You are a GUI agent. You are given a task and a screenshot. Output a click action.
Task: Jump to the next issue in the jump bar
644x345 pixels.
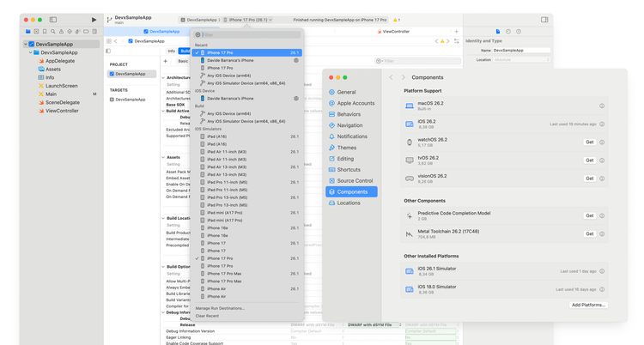pyautogui.click(x=448, y=41)
